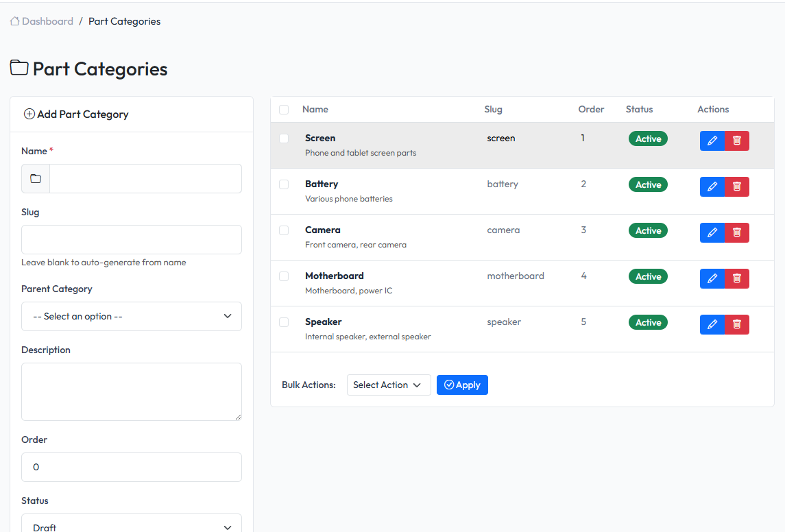Edit the Camera category with pencil icon

712,232
